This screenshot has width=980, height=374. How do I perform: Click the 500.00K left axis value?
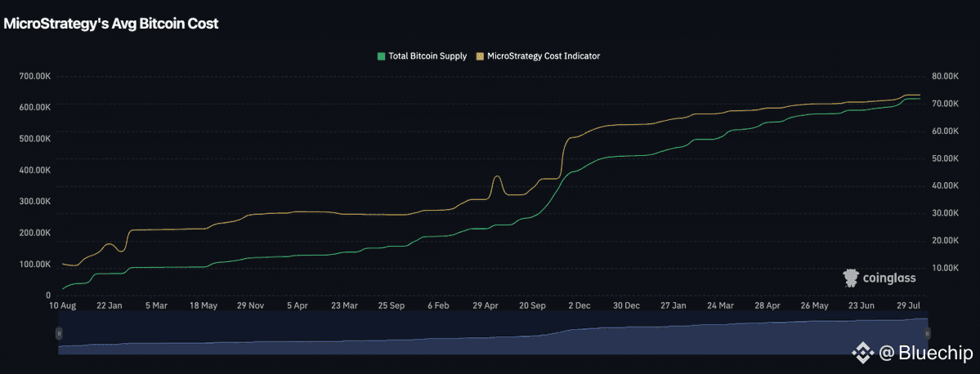(x=35, y=139)
